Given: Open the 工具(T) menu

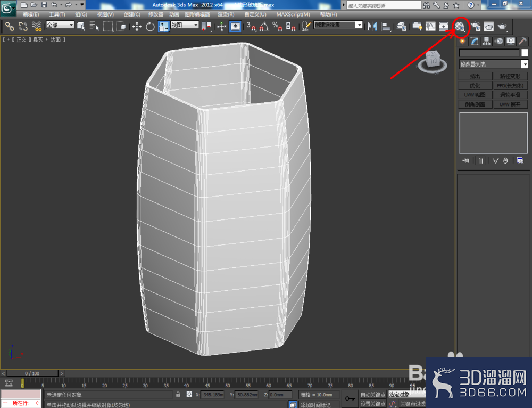Looking at the screenshot, I should 57,14.
